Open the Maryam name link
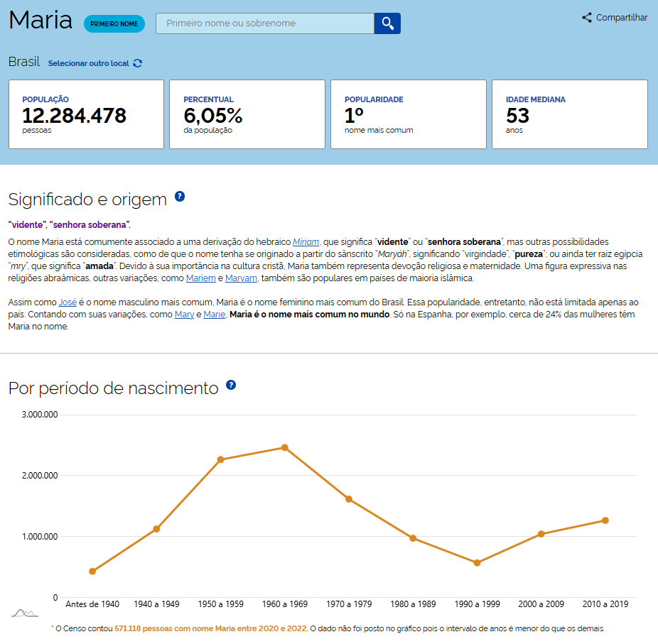 pos(241,278)
